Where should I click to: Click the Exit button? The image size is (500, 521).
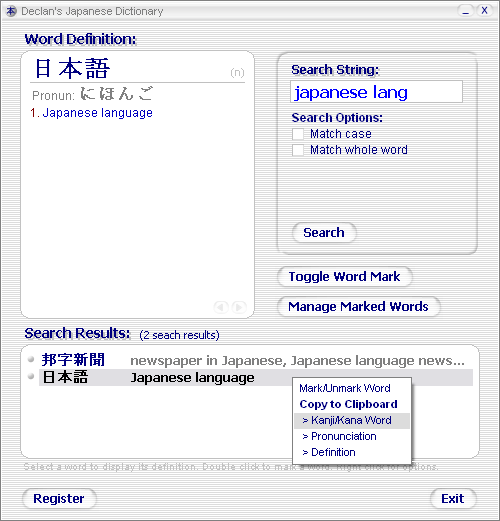coord(453,499)
